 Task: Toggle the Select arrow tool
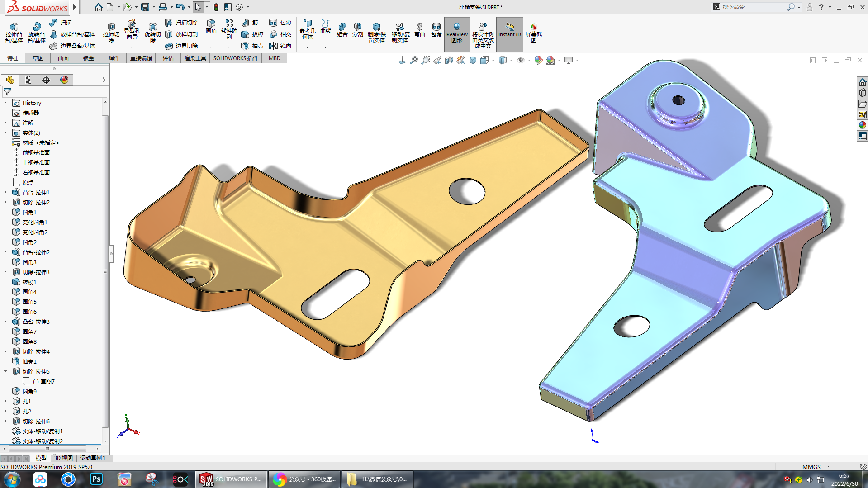pyautogui.click(x=198, y=7)
